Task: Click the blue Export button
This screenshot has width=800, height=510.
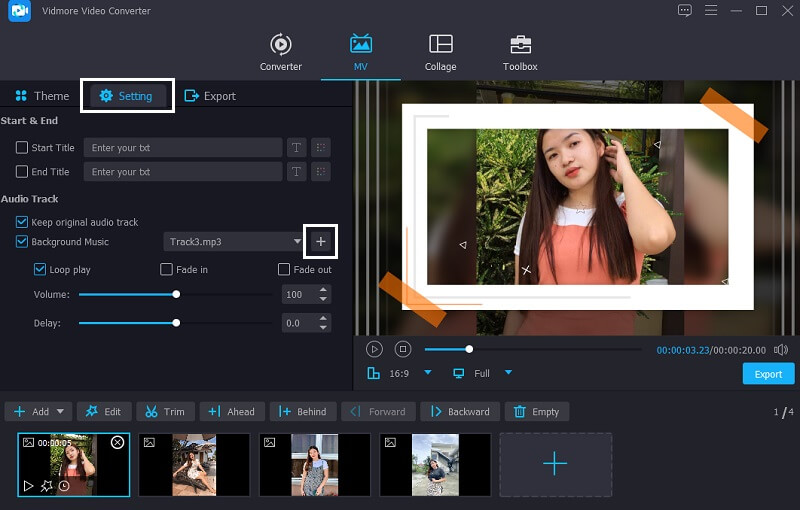Action: pos(768,374)
